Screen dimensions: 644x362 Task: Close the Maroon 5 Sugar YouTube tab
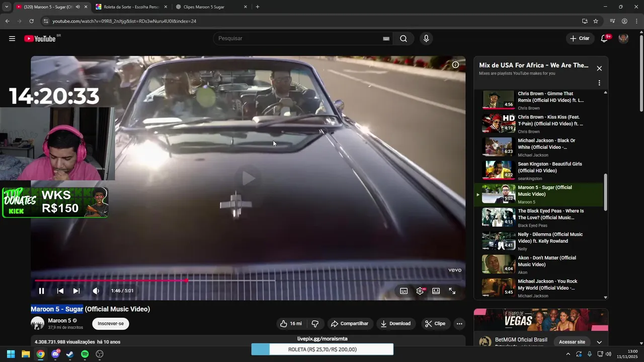tap(86, 7)
